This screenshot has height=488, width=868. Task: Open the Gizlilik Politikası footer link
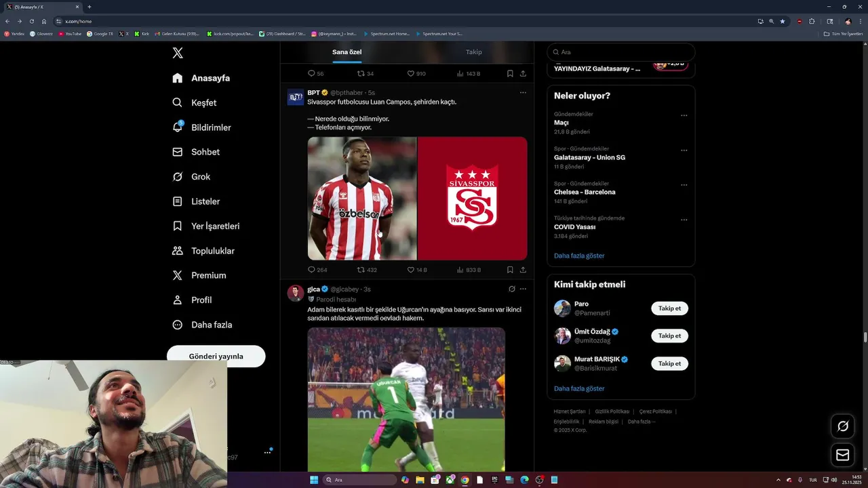[x=612, y=411]
